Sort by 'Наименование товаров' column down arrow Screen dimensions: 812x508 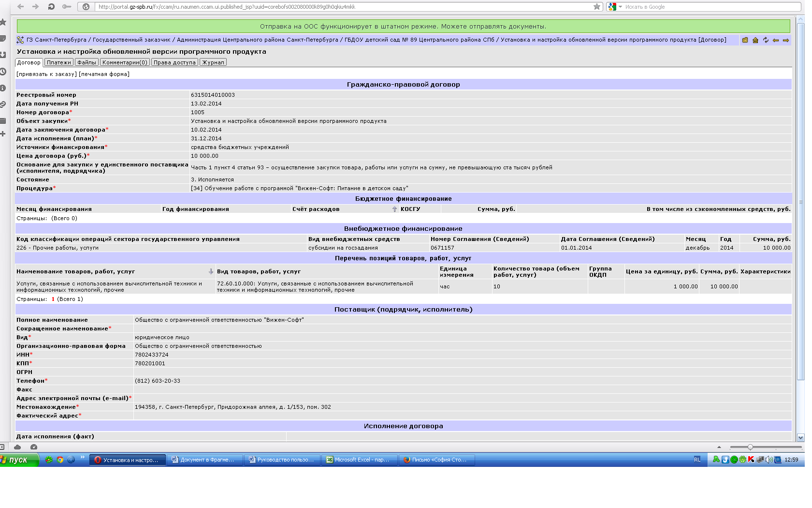tap(211, 271)
